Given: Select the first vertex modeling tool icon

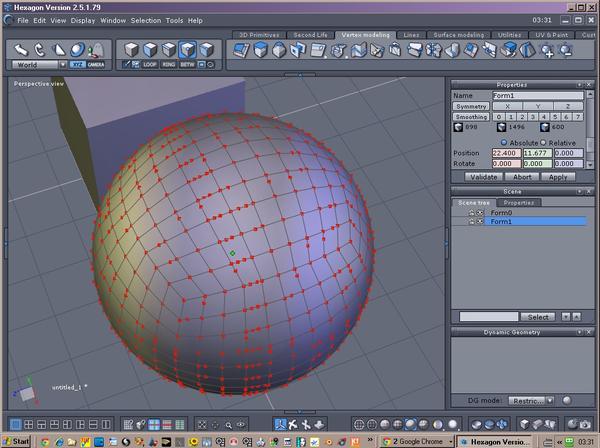Looking at the screenshot, I should click(240, 50).
